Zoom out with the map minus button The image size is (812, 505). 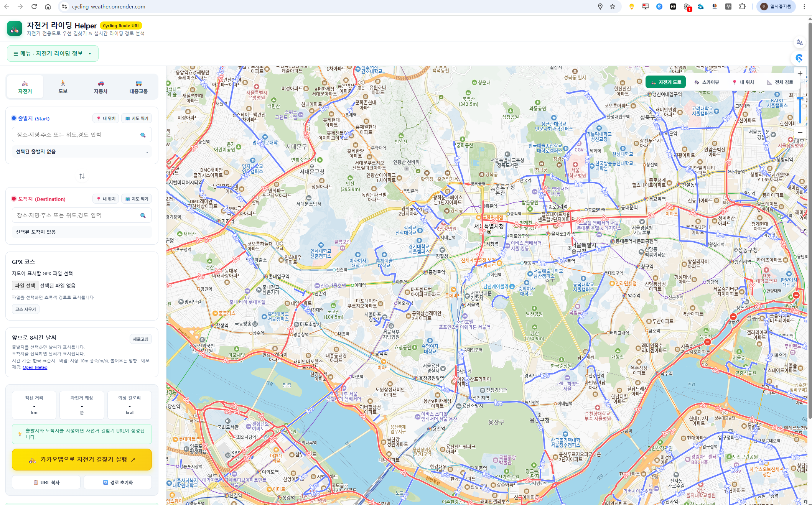coord(800,133)
